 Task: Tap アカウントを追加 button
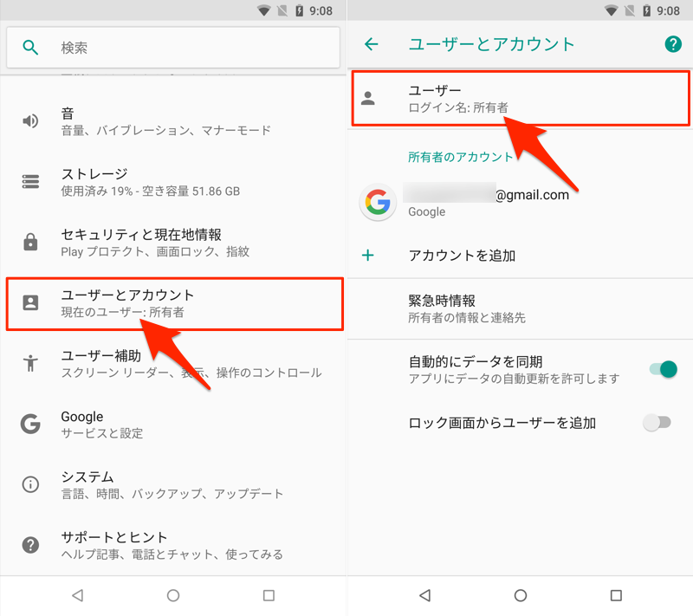(521, 256)
